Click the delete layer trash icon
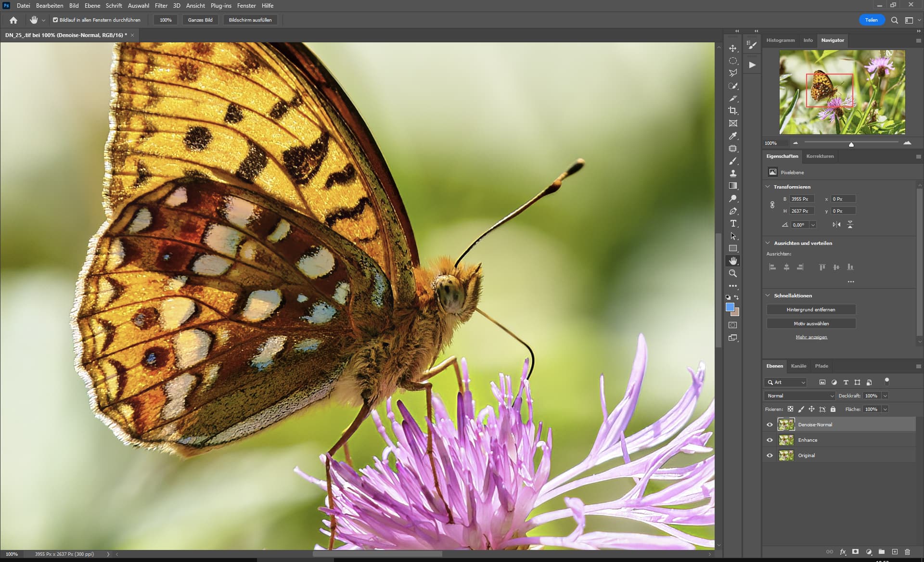 [x=907, y=552]
